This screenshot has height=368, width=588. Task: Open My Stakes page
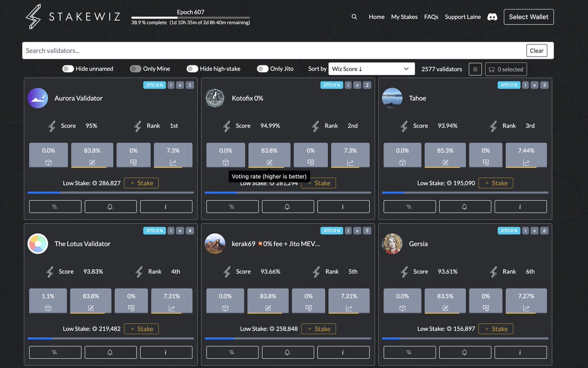coord(404,17)
